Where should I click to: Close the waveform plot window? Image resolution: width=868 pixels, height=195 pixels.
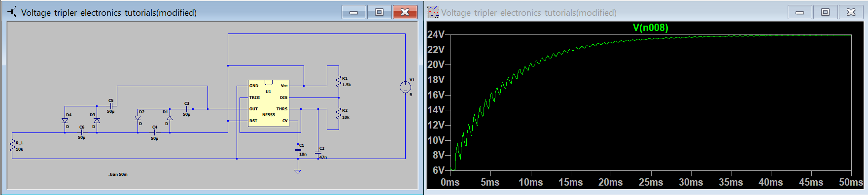(x=851, y=12)
